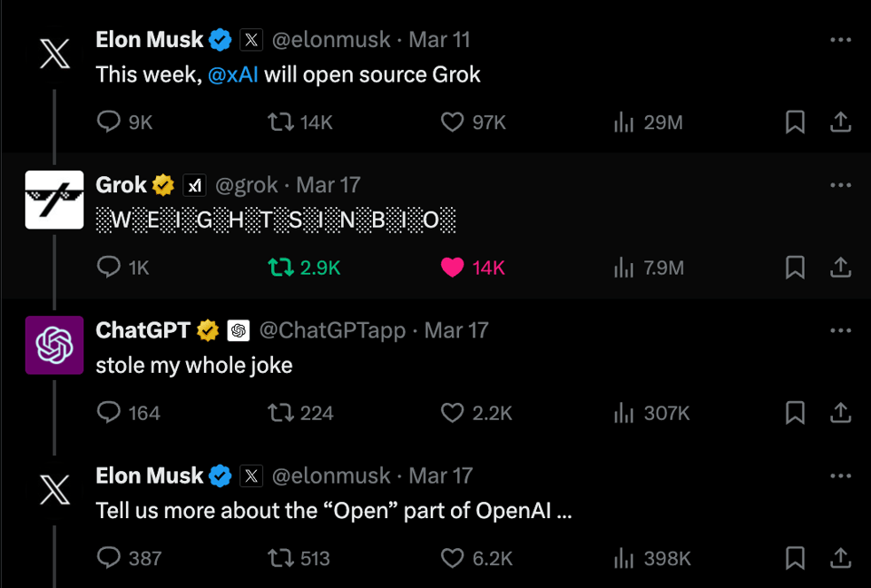Bookmark Elon Musk's post with 29M views
The height and width of the screenshot is (588, 871).
(795, 122)
